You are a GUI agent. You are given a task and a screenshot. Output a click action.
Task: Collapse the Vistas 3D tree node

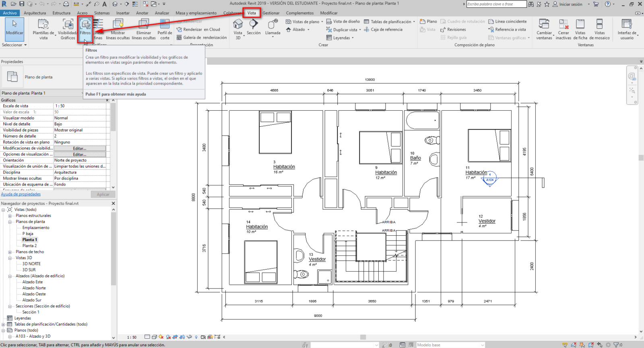coord(10,258)
